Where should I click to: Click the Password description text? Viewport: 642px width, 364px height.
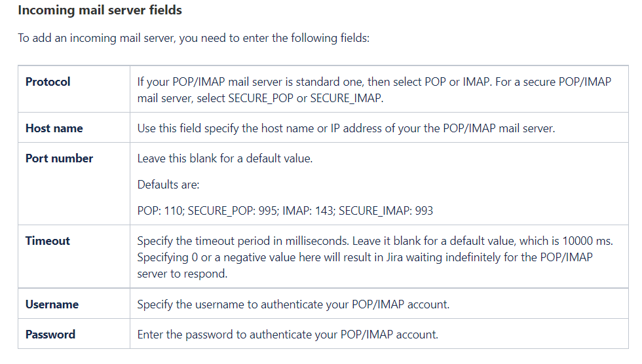pos(288,335)
